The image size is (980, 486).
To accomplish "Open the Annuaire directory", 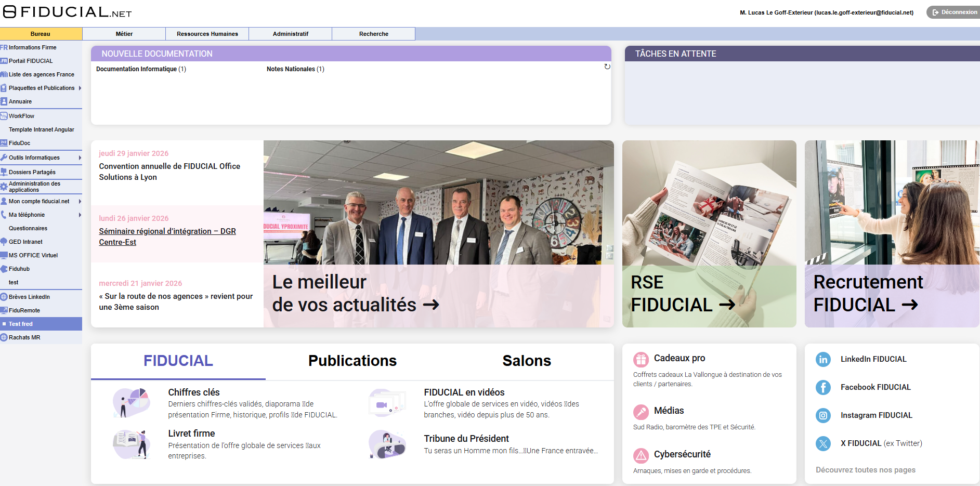I will (21, 101).
